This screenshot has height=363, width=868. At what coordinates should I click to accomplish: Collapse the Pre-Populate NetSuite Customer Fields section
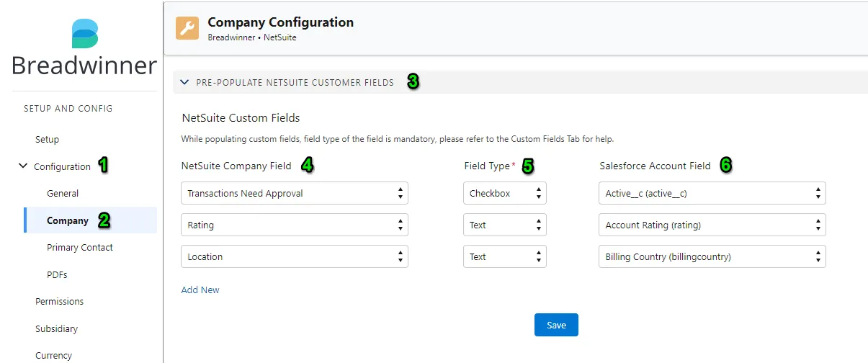pos(184,83)
